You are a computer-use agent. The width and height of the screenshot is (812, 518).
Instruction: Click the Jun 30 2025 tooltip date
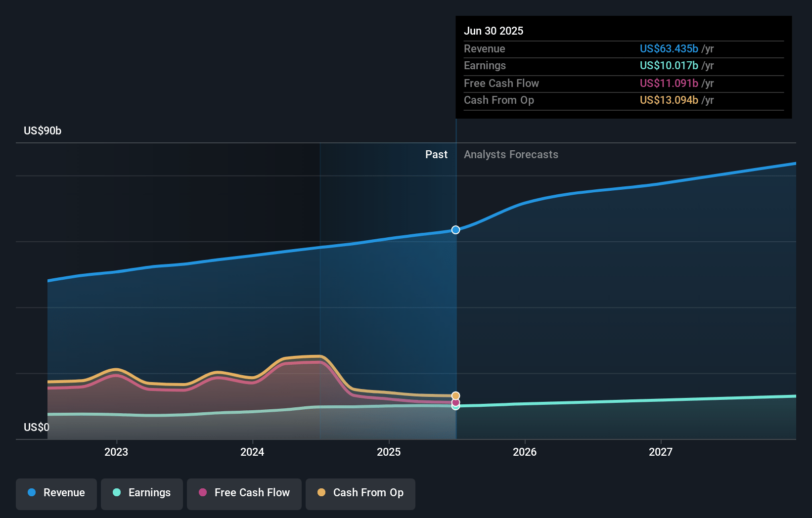click(x=494, y=31)
